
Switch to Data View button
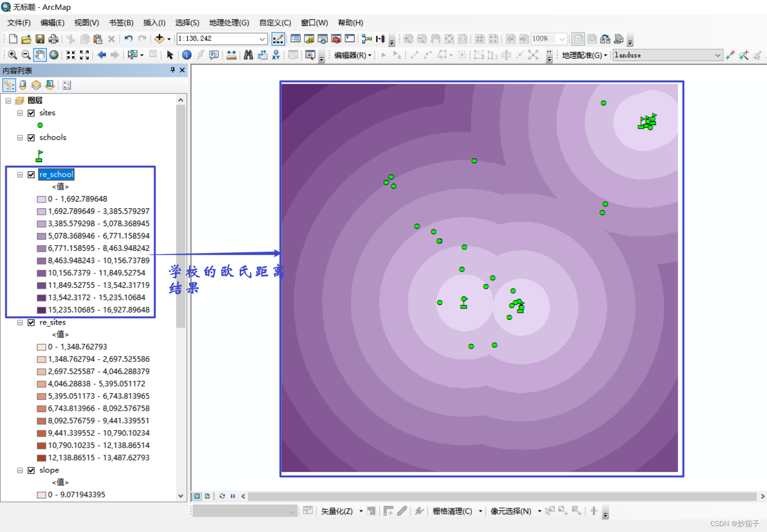click(197, 496)
